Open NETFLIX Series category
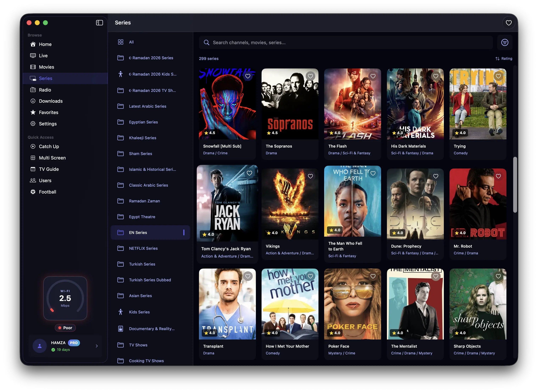Screen dimensions: 538x392 point(150,249)
